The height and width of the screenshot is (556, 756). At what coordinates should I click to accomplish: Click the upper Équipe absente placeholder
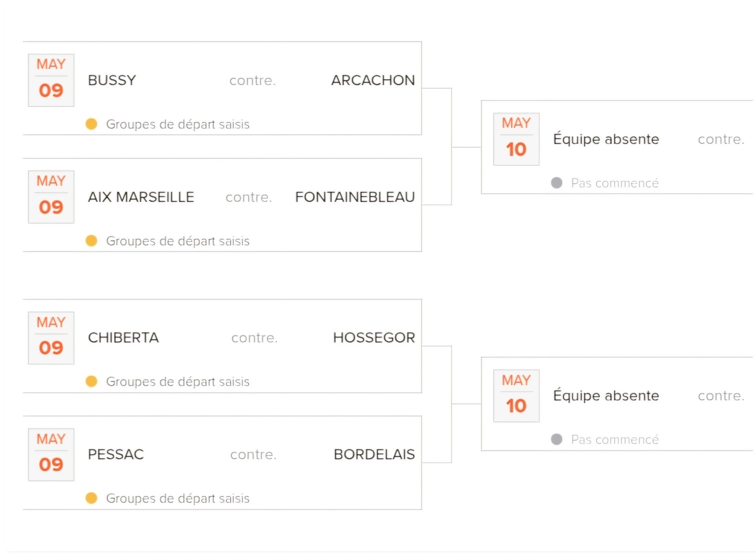coord(606,139)
